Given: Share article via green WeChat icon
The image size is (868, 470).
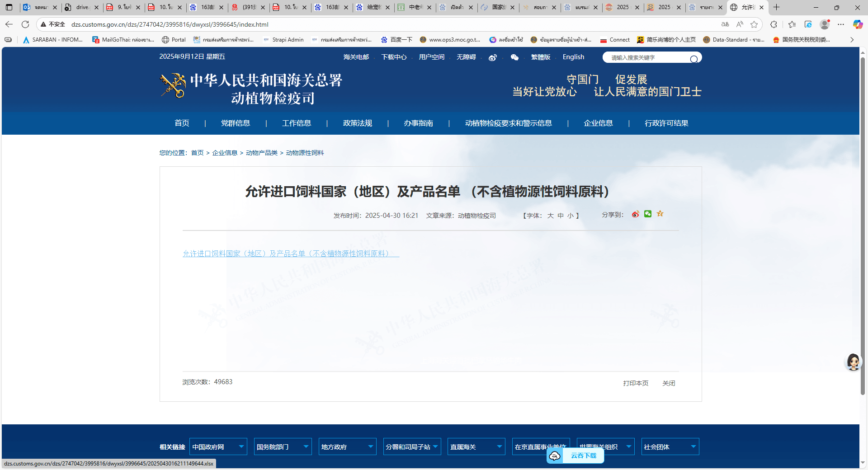Looking at the screenshot, I should click(x=648, y=214).
